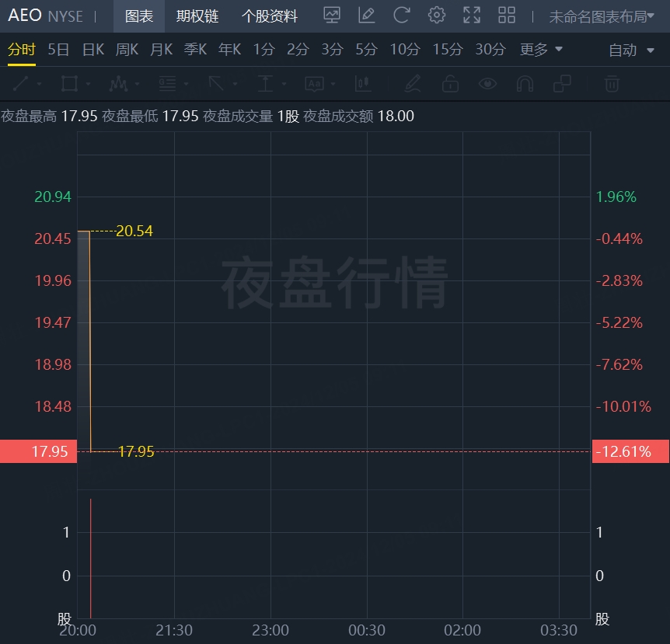Select the 10分 timeframe
Viewport: 670px width, 644px height.
coord(405,50)
